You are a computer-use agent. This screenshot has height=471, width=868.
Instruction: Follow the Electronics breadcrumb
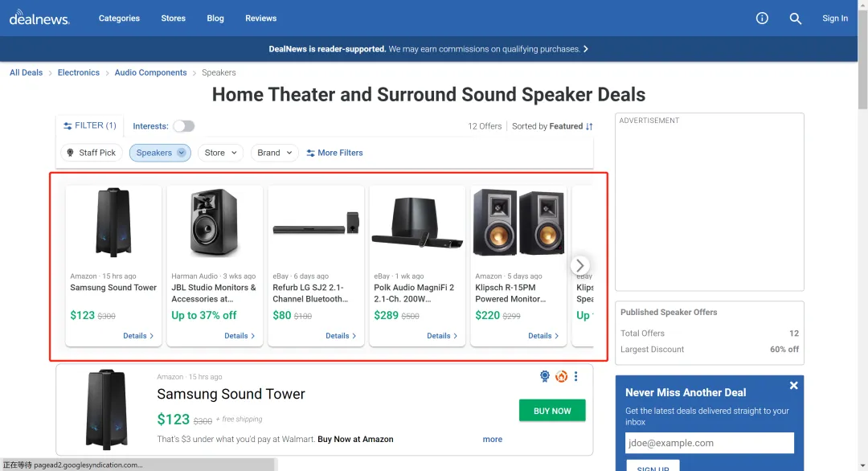point(79,72)
